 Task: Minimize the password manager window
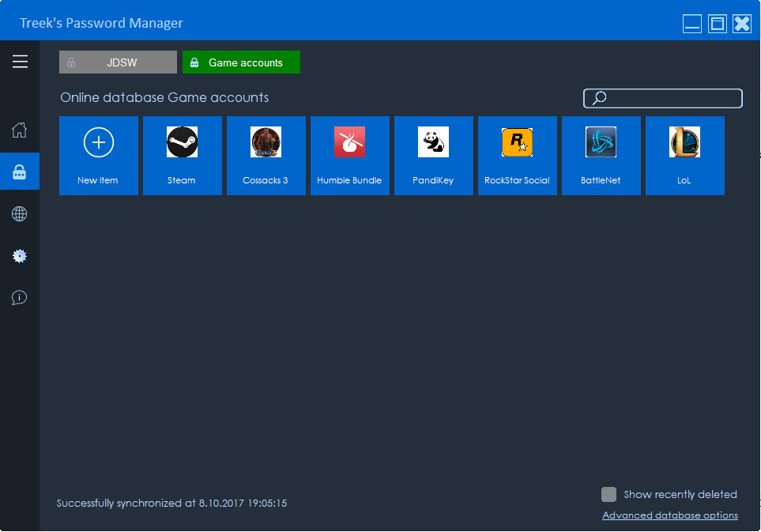tap(692, 23)
